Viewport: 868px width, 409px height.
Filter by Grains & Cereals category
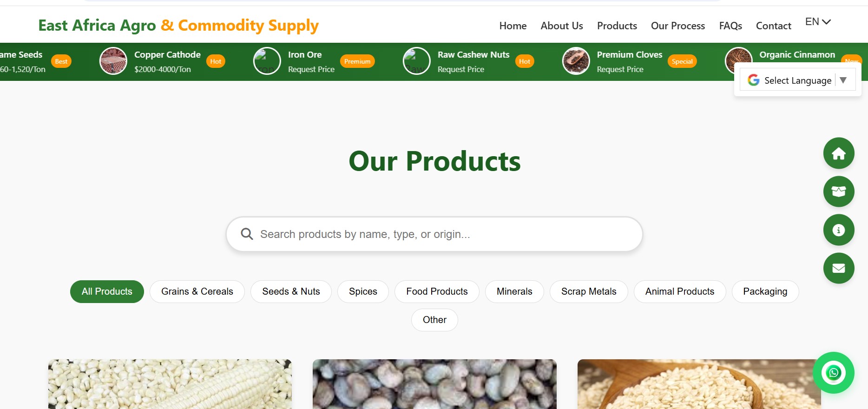[197, 291]
